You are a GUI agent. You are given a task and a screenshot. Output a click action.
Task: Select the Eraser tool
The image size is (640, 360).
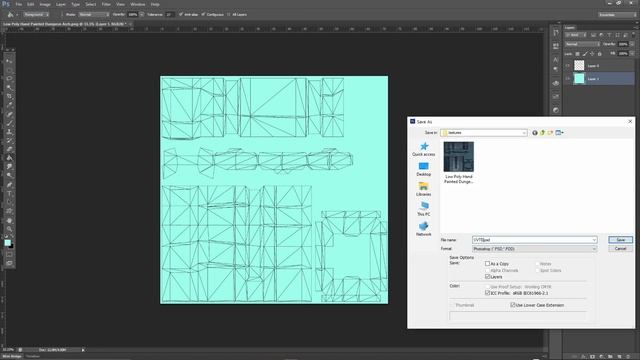(9, 149)
